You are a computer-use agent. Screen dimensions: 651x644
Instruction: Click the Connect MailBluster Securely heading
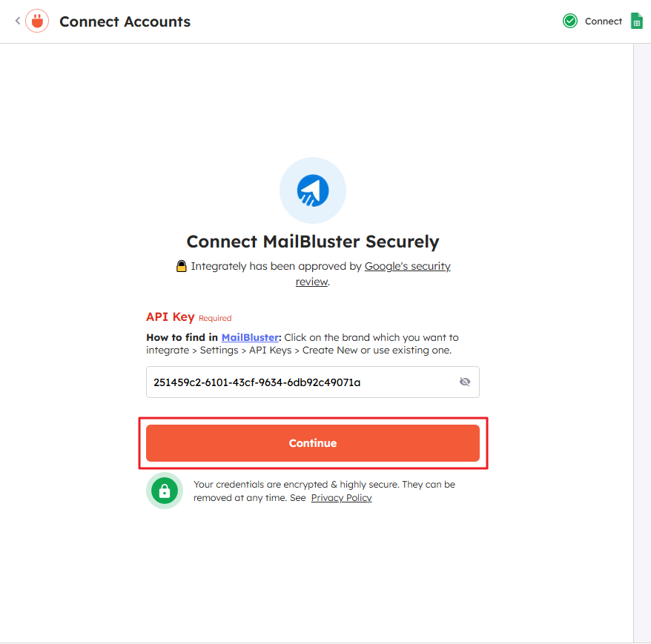point(312,242)
